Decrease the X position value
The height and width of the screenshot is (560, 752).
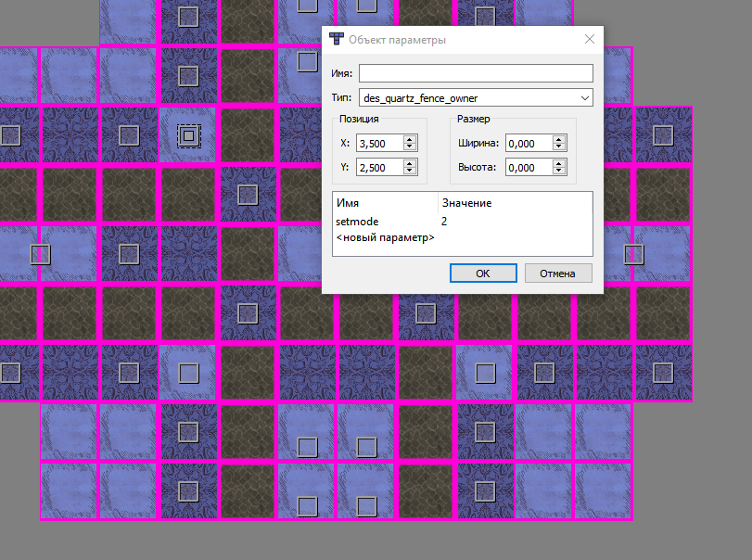point(410,146)
